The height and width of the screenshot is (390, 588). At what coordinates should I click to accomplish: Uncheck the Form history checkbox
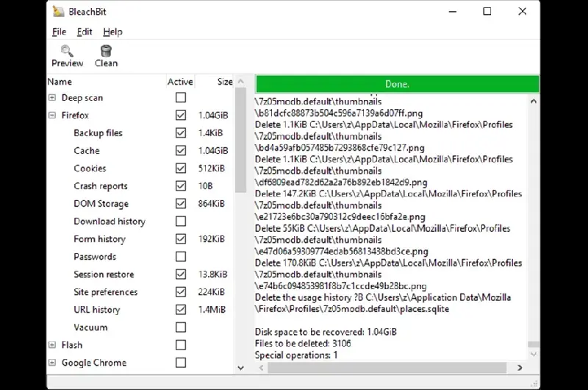(x=181, y=238)
